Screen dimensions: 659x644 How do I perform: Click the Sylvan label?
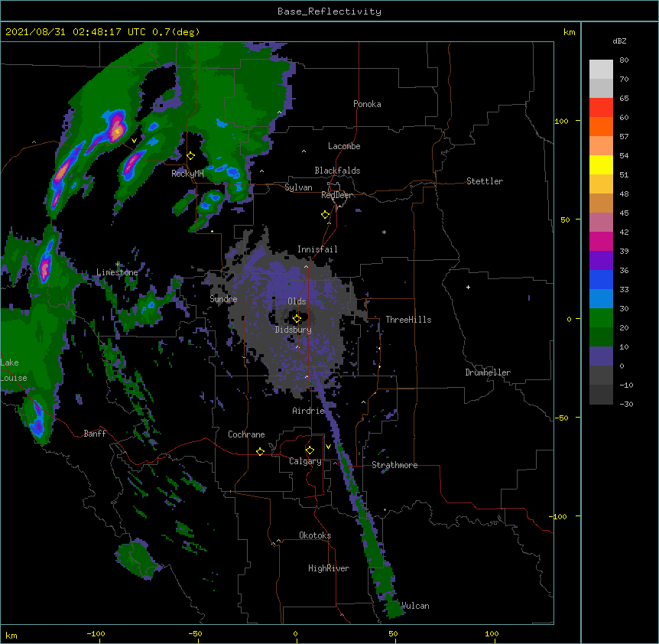pyautogui.click(x=298, y=187)
